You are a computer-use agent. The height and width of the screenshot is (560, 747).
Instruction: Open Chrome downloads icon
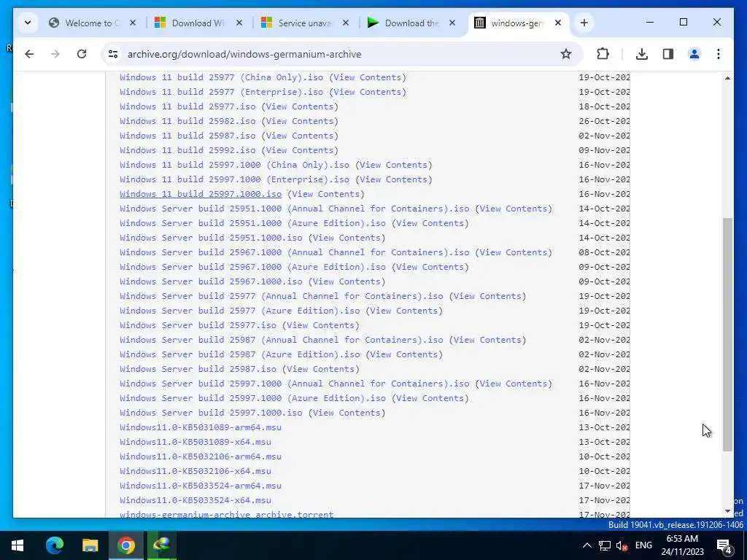pyautogui.click(x=642, y=54)
